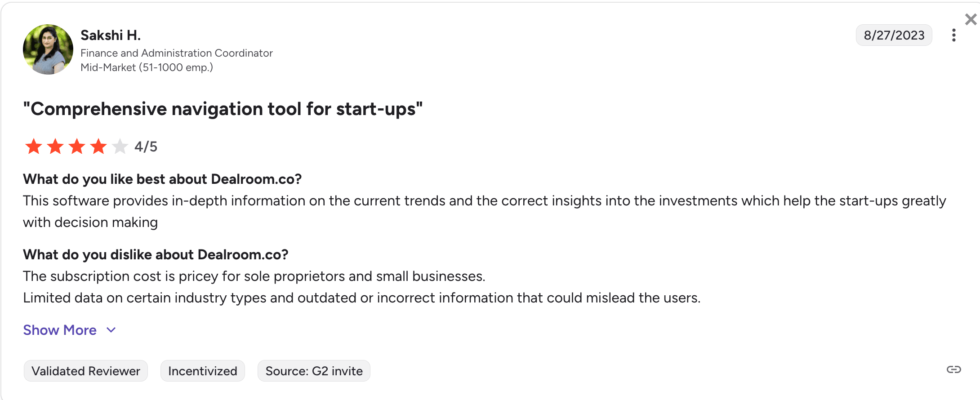980x400 pixels.
Task: Select the grayed-out fifth star
Action: [120, 146]
